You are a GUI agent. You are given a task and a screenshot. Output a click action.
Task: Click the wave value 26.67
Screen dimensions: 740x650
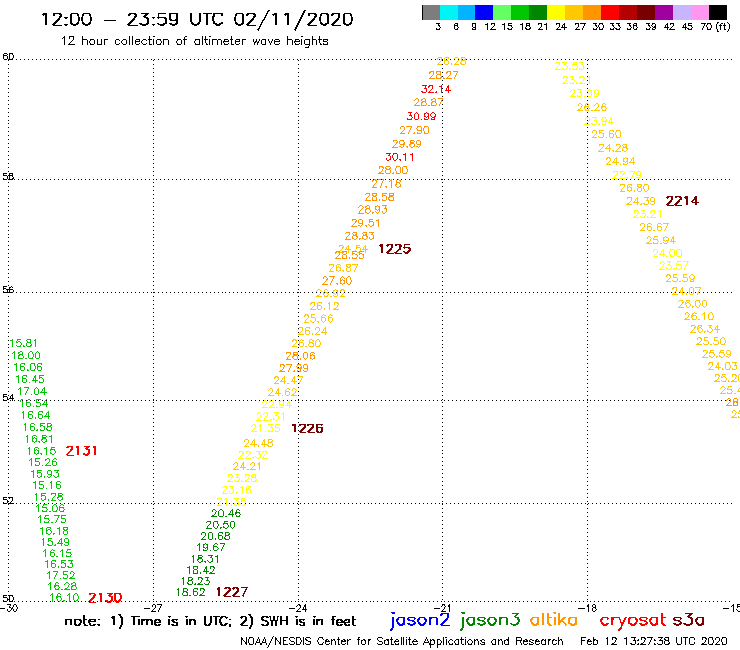(x=654, y=228)
